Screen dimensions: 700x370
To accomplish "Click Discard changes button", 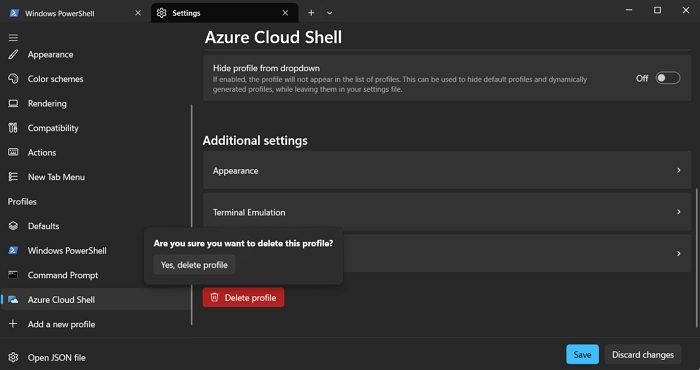I will (x=643, y=354).
